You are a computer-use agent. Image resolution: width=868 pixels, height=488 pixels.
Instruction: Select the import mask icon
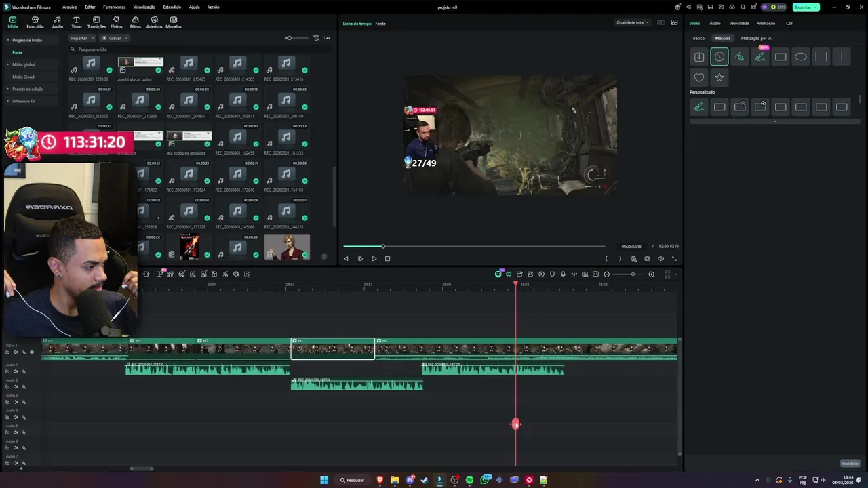tap(699, 57)
